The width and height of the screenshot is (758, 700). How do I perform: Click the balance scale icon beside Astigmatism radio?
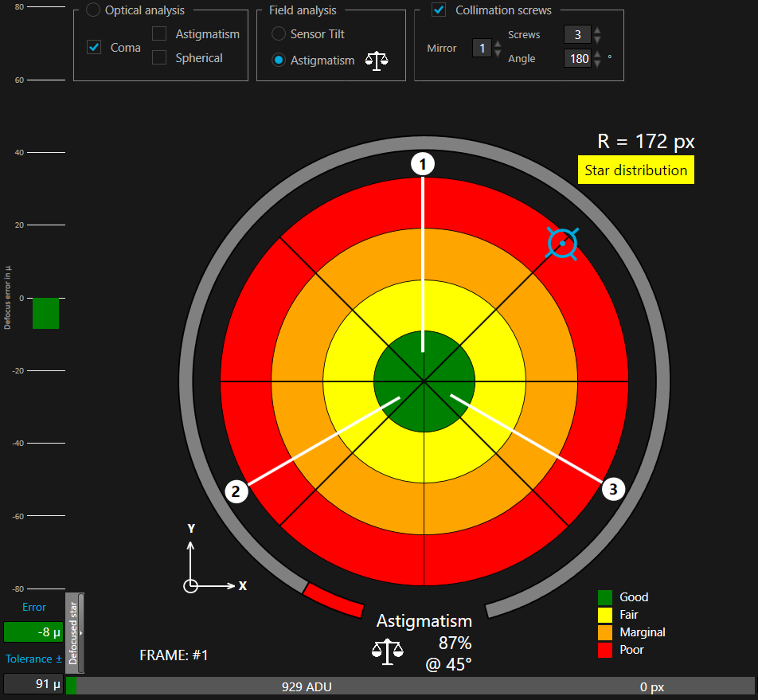[x=376, y=61]
